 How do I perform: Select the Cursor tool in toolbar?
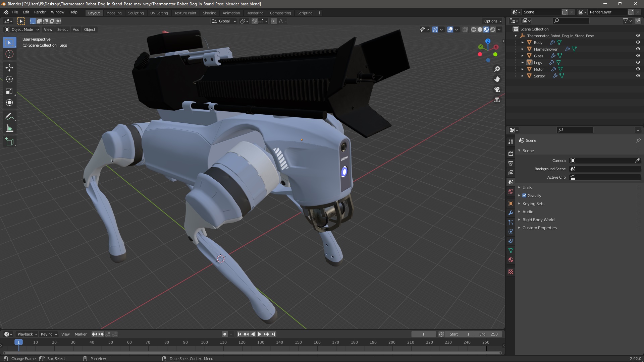click(x=9, y=54)
